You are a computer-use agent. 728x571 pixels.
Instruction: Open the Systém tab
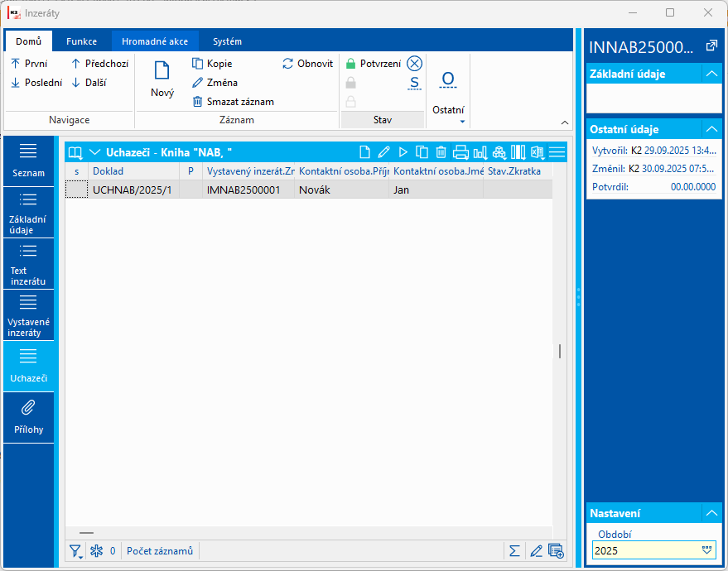(x=227, y=41)
